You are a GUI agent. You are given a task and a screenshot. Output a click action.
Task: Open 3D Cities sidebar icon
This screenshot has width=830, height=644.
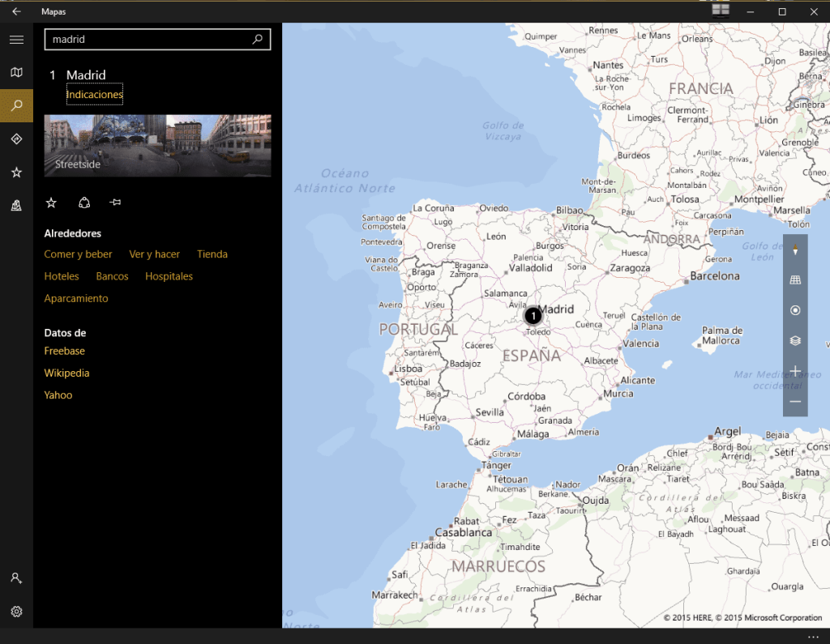coord(16,205)
